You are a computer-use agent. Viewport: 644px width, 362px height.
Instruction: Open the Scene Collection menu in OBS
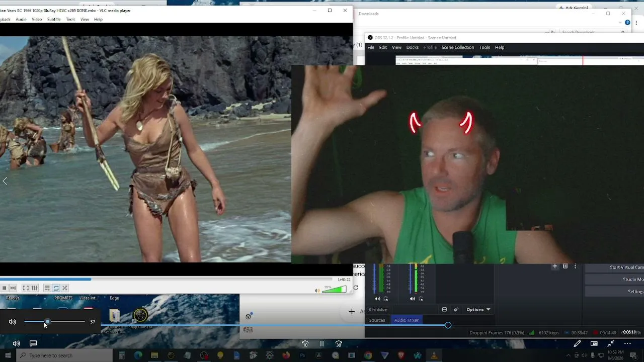click(x=457, y=47)
